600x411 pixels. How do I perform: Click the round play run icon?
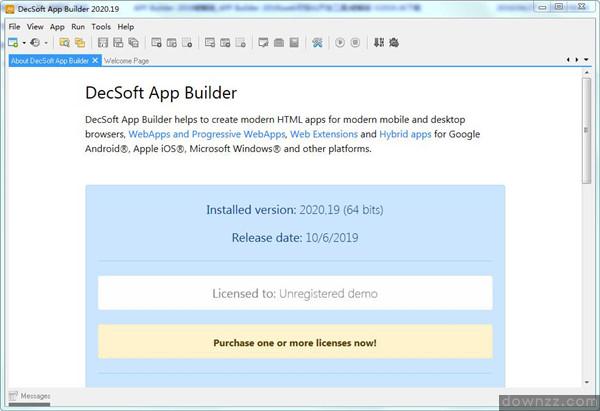tap(340, 43)
